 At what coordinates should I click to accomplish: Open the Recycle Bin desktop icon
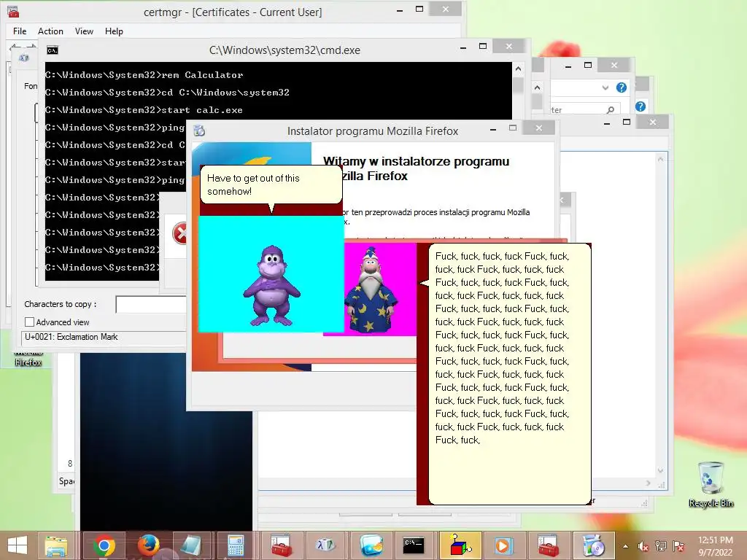711,483
